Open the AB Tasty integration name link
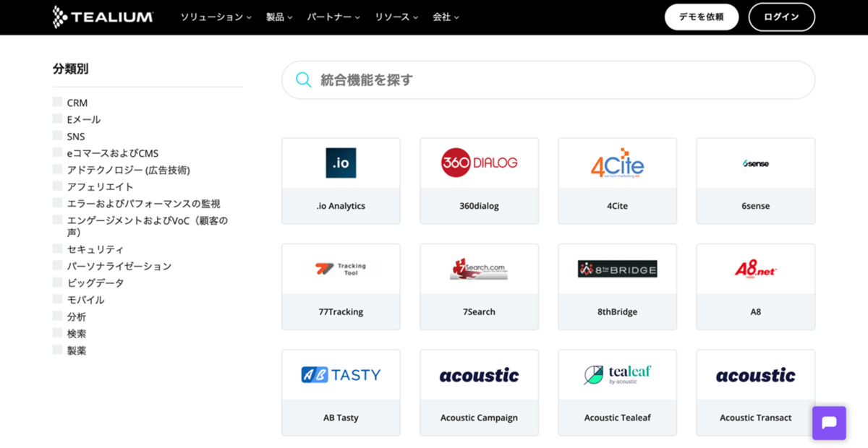 pyautogui.click(x=341, y=418)
